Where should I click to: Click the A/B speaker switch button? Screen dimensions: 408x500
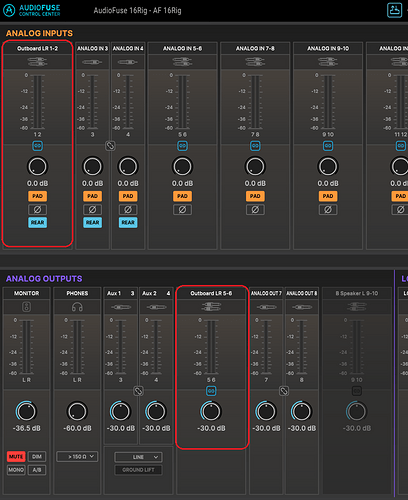pyautogui.click(x=37, y=470)
